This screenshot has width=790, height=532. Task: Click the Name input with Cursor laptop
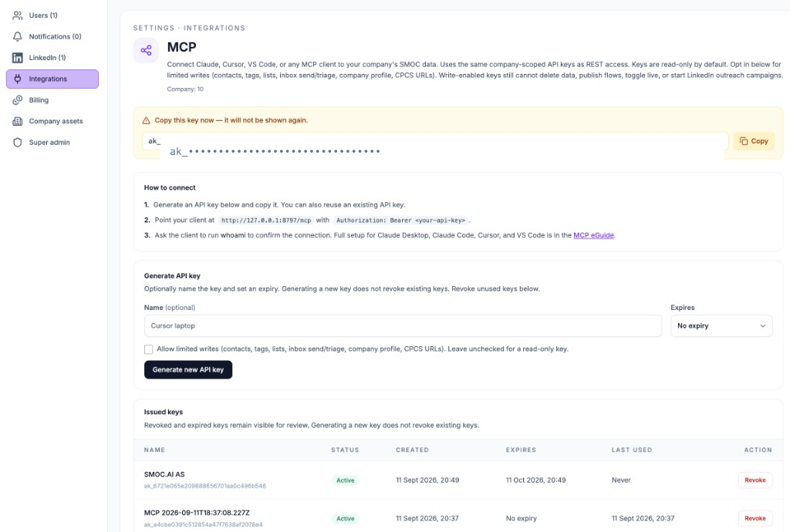point(403,326)
